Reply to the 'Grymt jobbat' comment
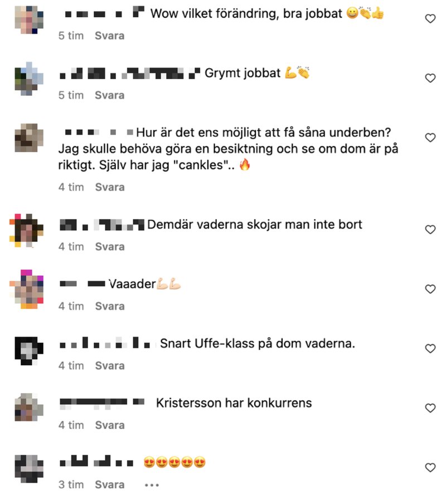The width and height of the screenshot is (446, 504). coord(110,95)
